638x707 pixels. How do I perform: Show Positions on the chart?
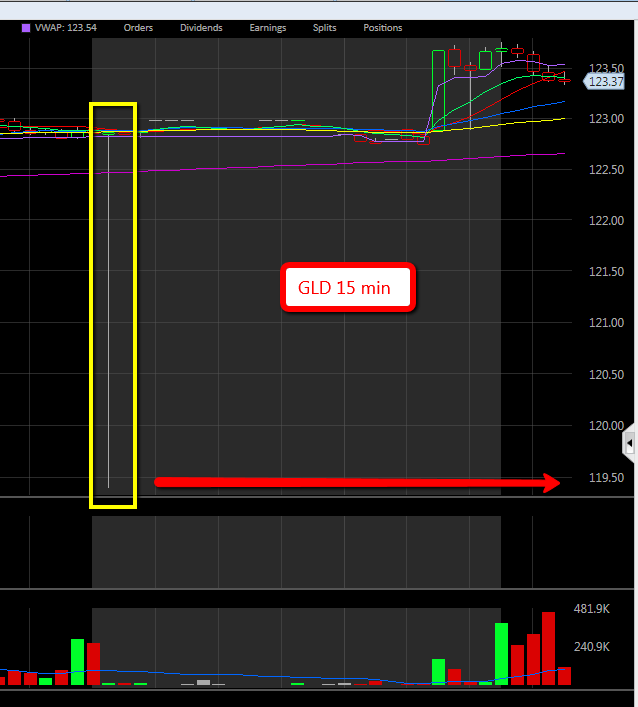[383, 28]
